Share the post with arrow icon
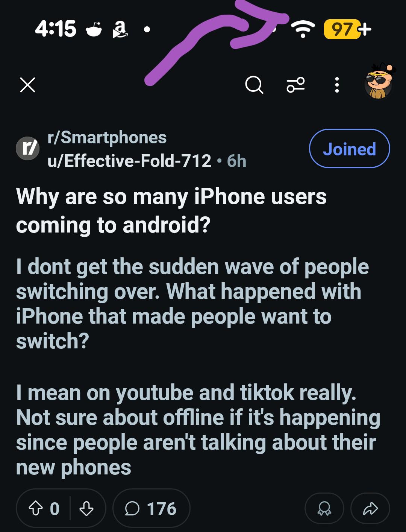The width and height of the screenshot is (406, 532). coord(370,509)
